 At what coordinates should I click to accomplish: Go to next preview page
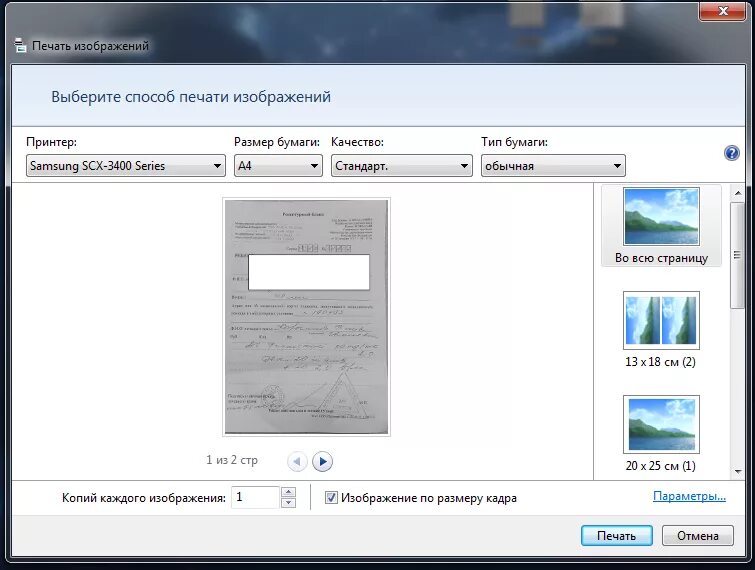pyautogui.click(x=322, y=462)
